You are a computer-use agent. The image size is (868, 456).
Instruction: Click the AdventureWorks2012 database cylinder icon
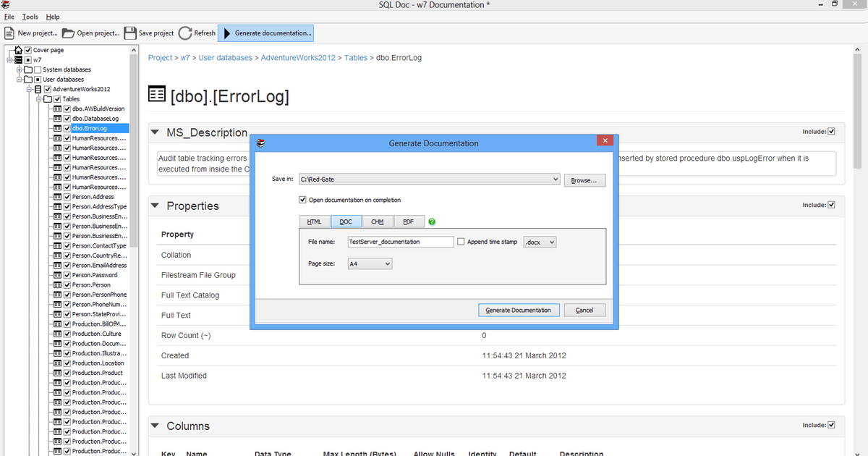38,89
